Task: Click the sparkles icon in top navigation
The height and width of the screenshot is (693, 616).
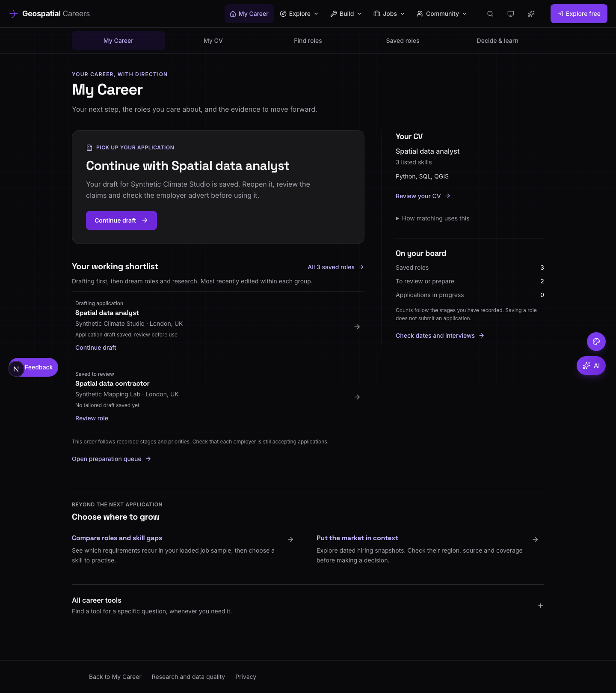Action: pos(531,14)
